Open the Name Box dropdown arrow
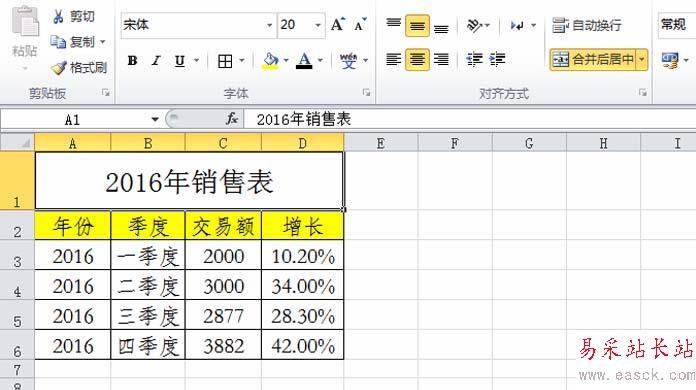The height and width of the screenshot is (390, 696). [155, 119]
